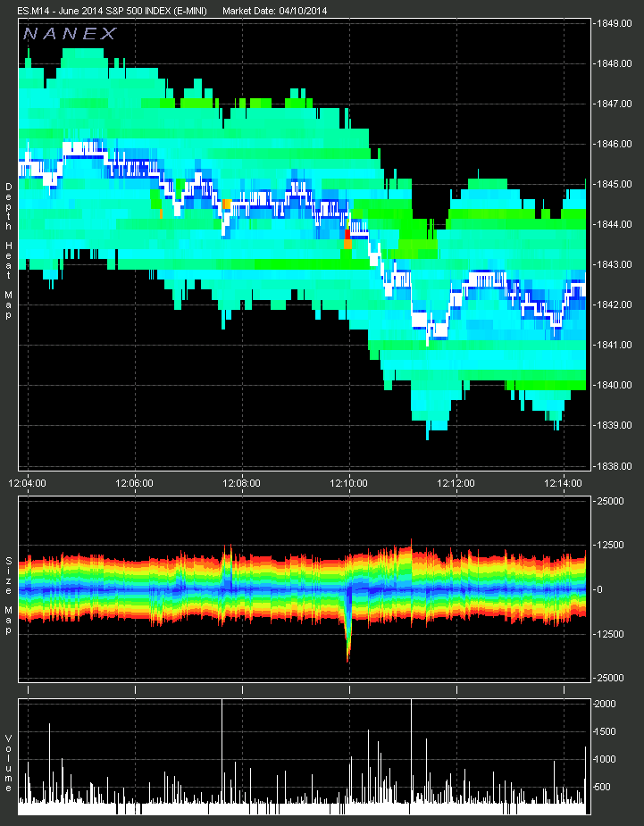The width and height of the screenshot is (644, 826).
Task: Click the NANEX logo watermark
Action: [x=70, y=34]
